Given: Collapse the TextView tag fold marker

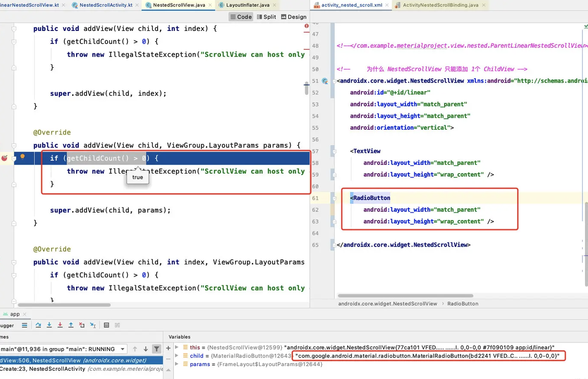Looking at the screenshot, I should [x=335, y=151].
